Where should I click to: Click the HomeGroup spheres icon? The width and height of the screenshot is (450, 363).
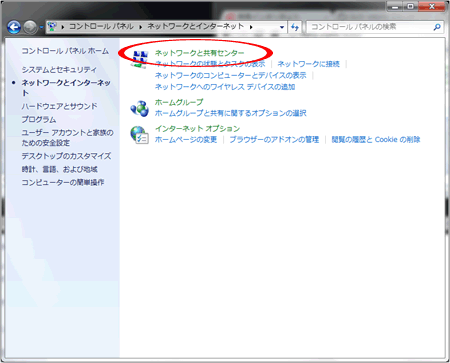[140, 108]
